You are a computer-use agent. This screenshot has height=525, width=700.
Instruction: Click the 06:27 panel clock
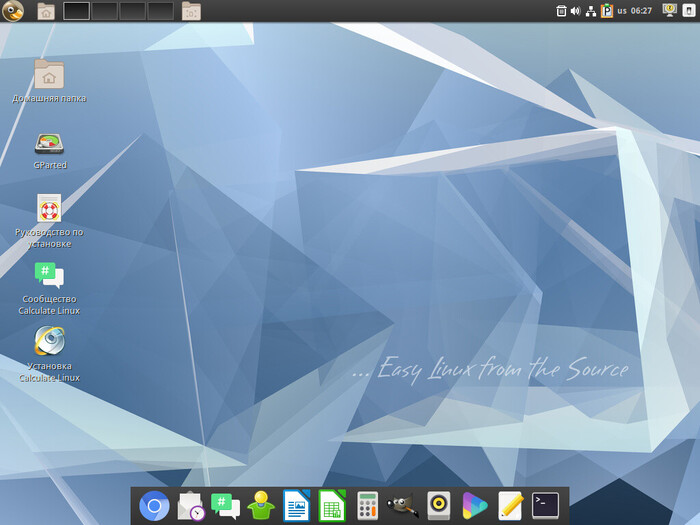(x=641, y=11)
